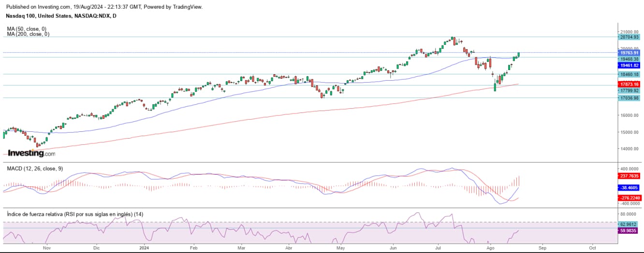Click the Jun label on the time axis
This screenshot has width=644, height=253.
click(393, 247)
